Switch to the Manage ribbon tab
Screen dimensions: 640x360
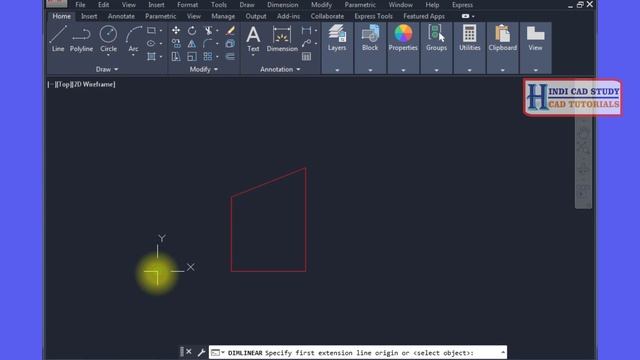click(223, 16)
